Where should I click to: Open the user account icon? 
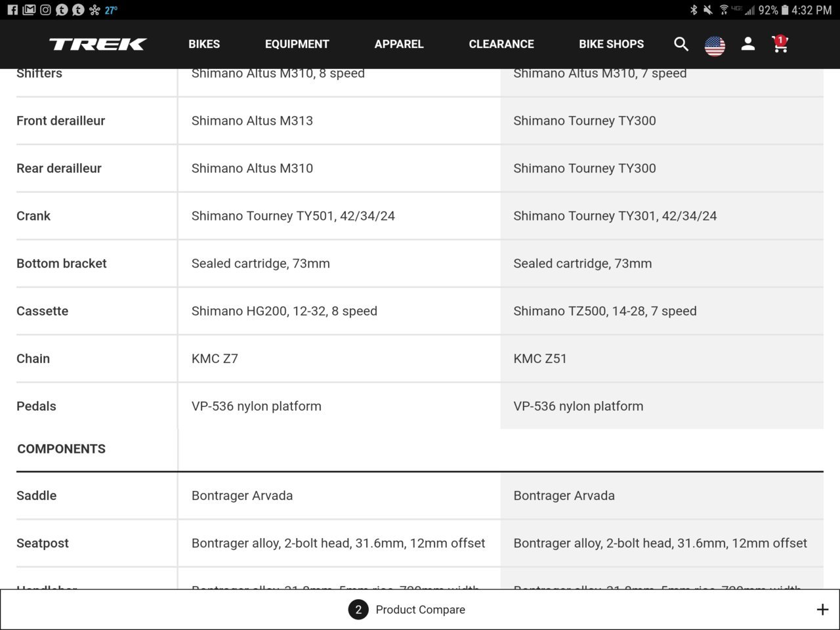[747, 44]
